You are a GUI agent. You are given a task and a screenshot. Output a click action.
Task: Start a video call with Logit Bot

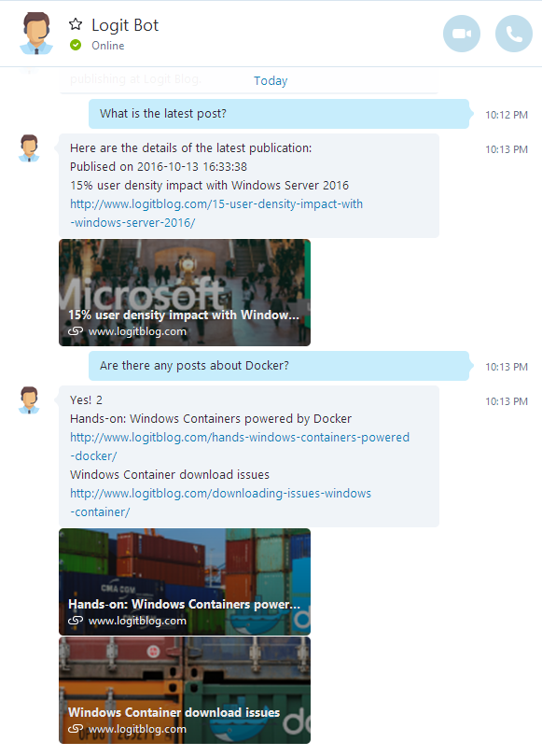(x=462, y=34)
